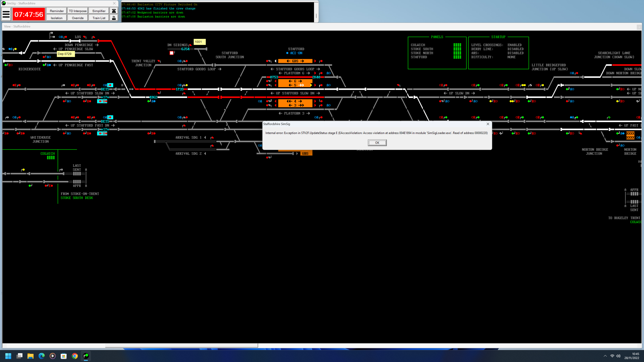This screenshot has width=644, height=362.
Task: Toggle the Stafford ACI-ON indicator
Action: tap(294, 53)
